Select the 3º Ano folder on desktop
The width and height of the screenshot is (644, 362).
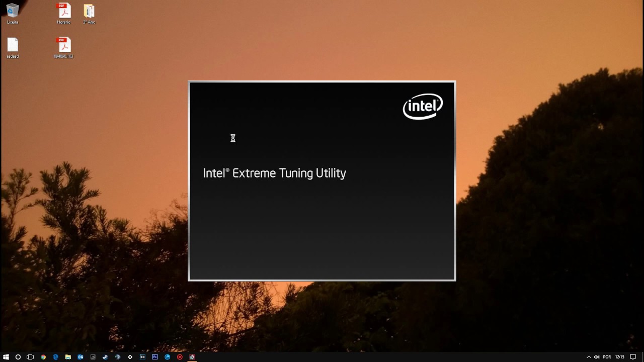89,13
